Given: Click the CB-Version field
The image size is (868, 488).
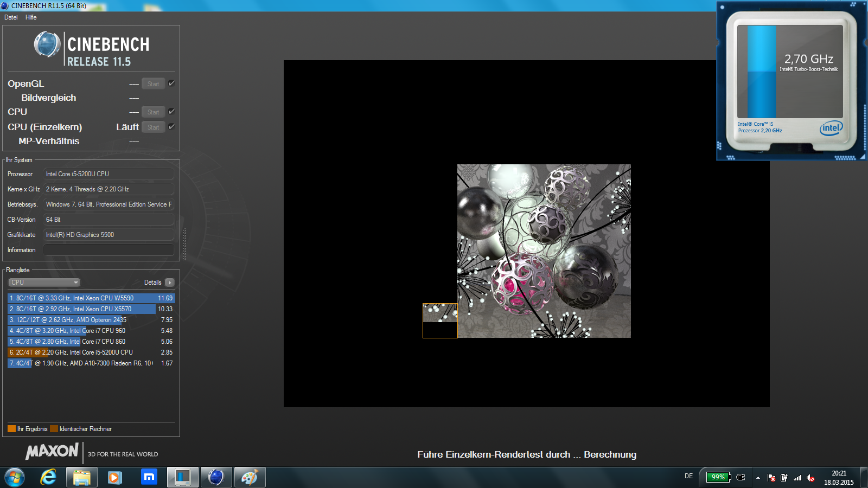Looking at the screenshot, I should (108, 220).
